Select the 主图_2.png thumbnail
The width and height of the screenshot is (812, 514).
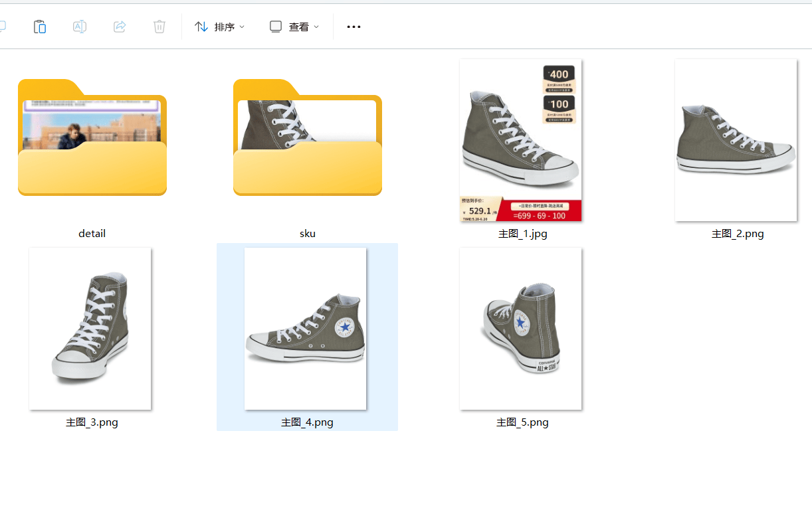(x=736, y=140)
